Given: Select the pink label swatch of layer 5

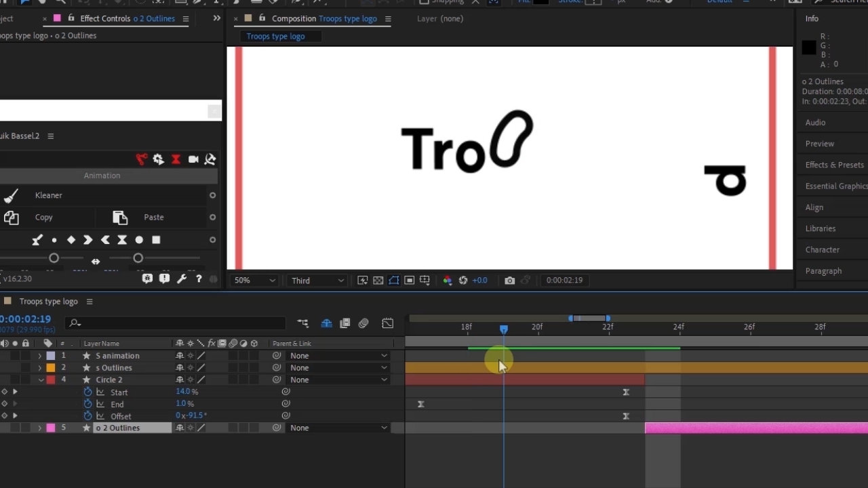Looking at the screenshot, I should point(51,428).
